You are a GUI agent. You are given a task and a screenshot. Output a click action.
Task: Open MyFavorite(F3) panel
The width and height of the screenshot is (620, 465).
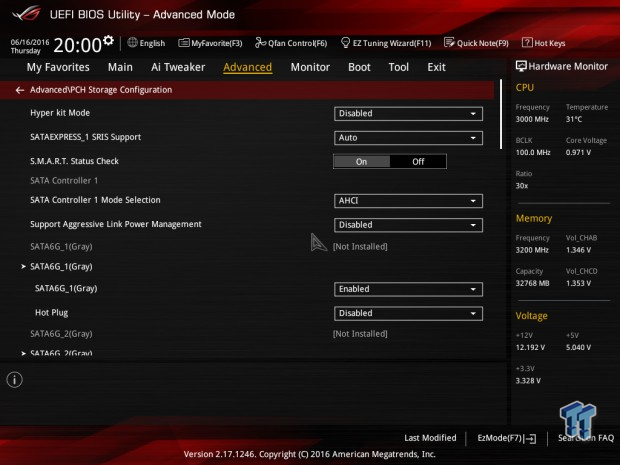210,43
